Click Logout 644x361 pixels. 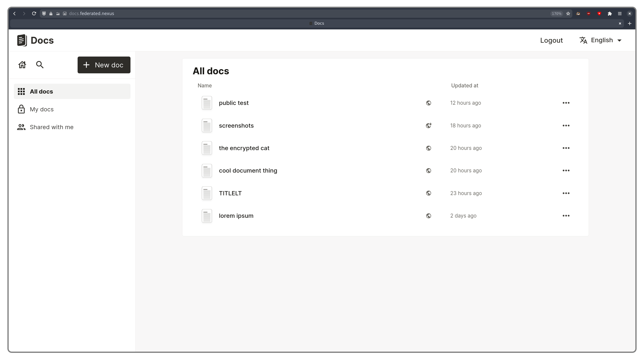[x=551, y=40]
